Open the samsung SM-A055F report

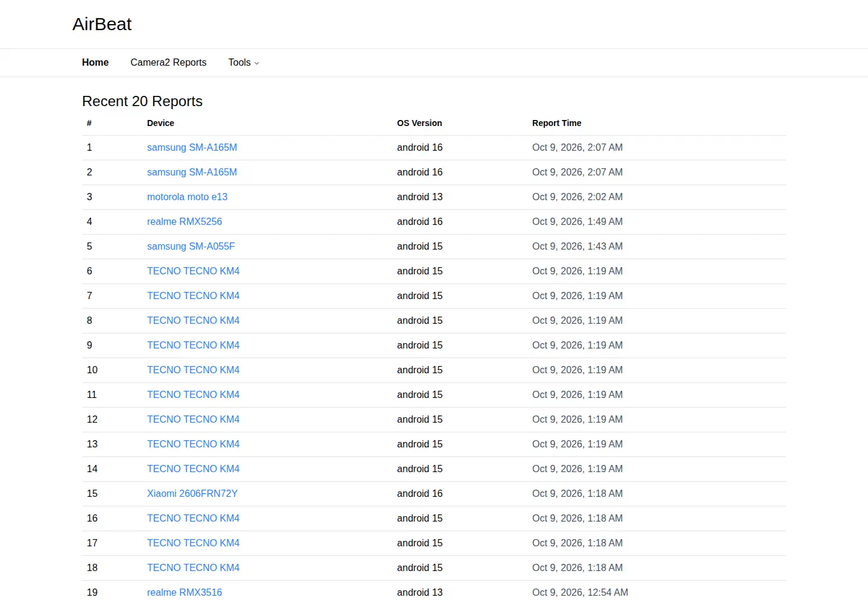[x=191, y=247]
